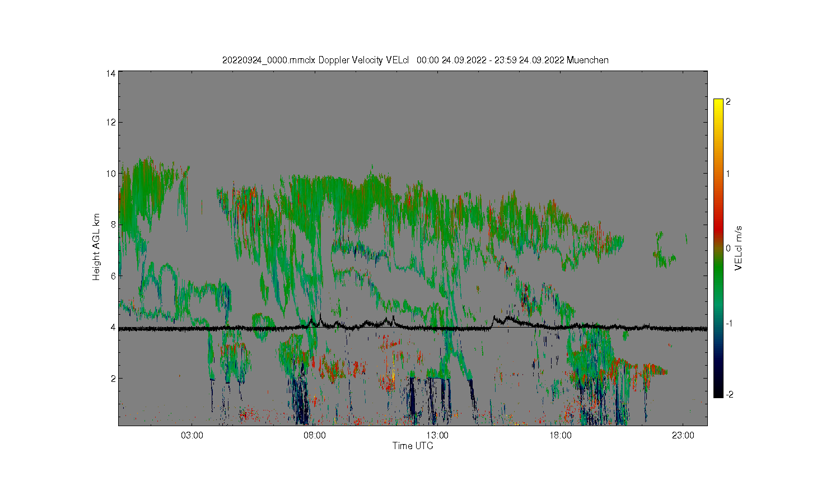The height and width of the screenshot is (504, 840).
Task: Click the colorbar tick label 0
Action: point(728,249)
